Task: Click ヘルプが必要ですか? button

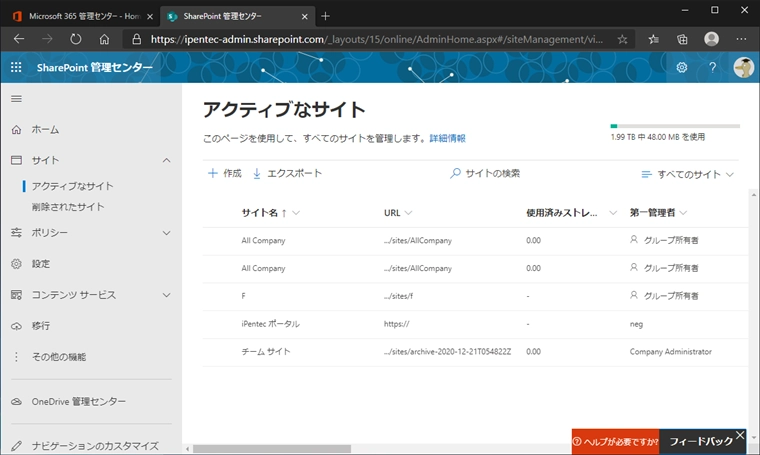Action: pos(616,441)
